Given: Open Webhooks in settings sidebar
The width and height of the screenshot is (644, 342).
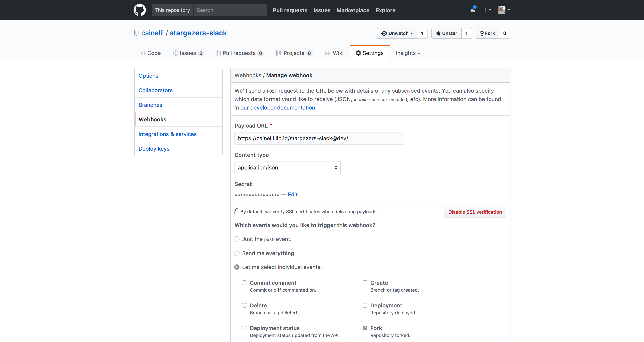Looking at the screenshot, I should 178,120.
